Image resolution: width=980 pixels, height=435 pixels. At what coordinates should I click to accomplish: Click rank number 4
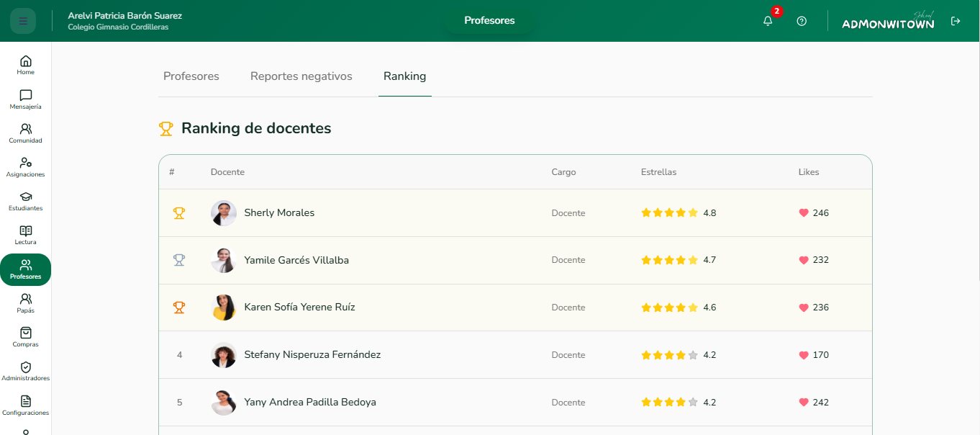(179, 355)
